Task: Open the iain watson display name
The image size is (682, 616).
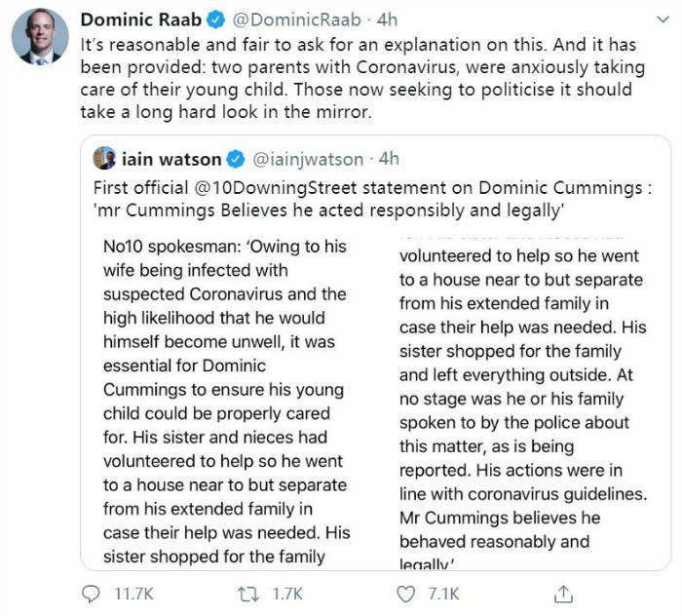Action: pos(171,159)
